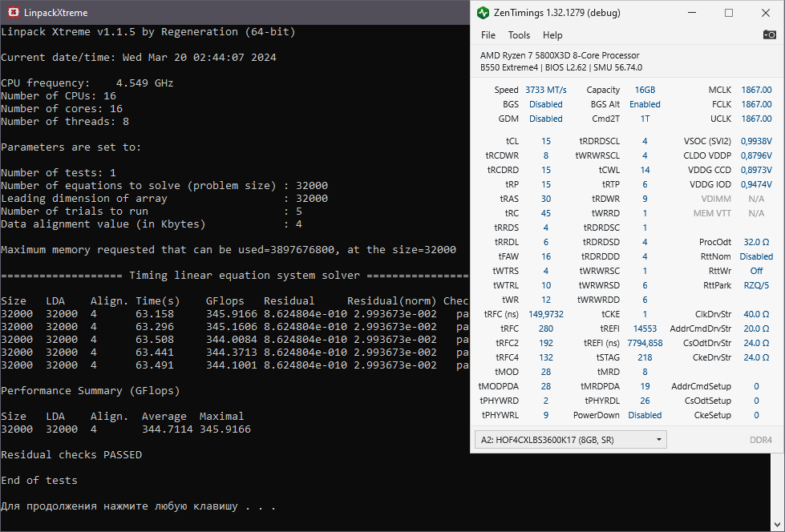Click the tRFC value 280
785x532 pixels.
click(546, 328)
